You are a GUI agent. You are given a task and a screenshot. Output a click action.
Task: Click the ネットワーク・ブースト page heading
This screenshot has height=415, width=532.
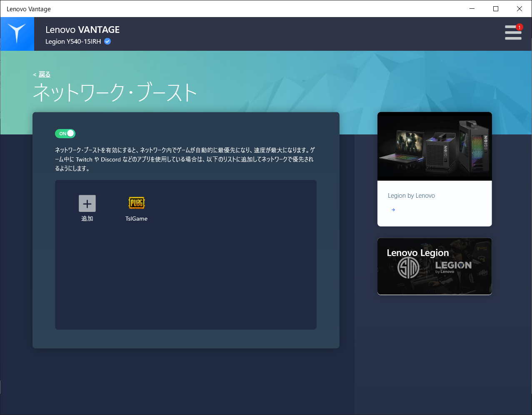coord(115,92)
